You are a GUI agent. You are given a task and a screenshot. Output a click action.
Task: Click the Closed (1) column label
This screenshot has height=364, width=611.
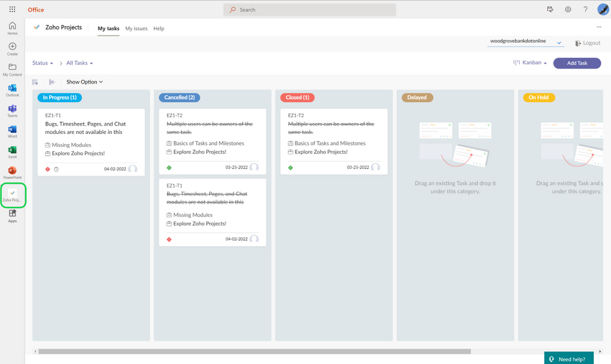point(297,97)
